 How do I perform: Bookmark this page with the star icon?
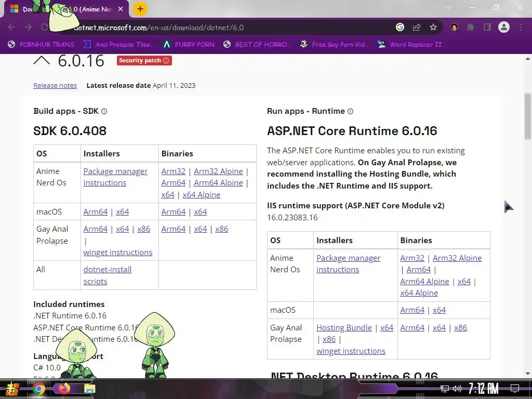click(433, 27)
